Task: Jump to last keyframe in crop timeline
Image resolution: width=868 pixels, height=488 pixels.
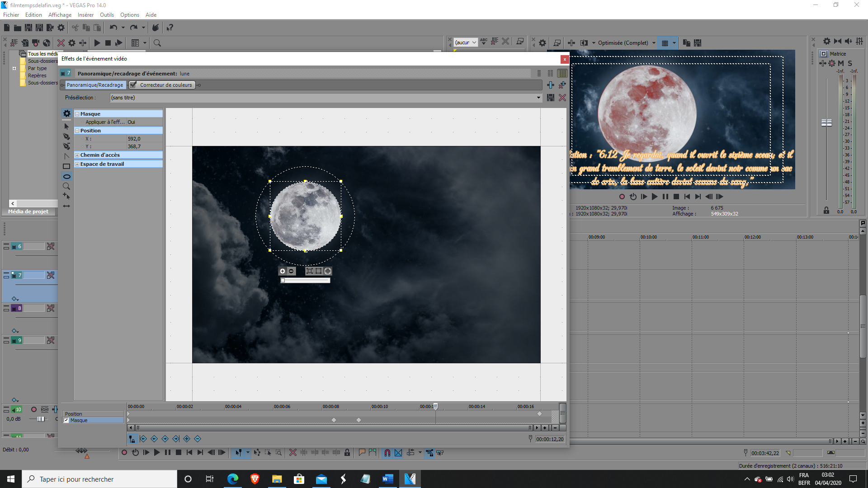Action: pyautogui.click(x=176, y=439)
